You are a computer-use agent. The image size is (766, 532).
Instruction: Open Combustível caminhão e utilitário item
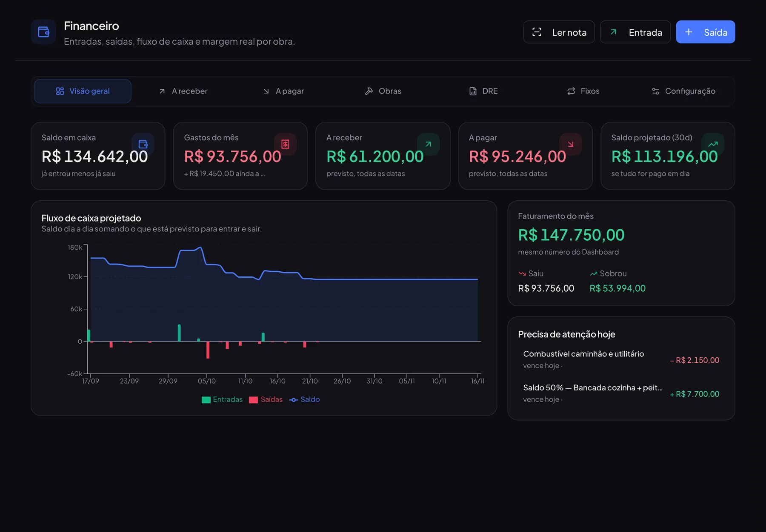click(x=621, y=360)
